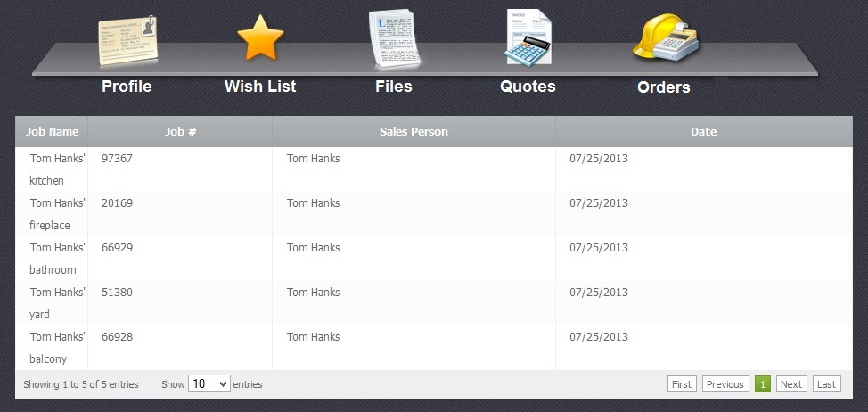Open the Quotes calculator icon

pyautogui.click(x=528, y=39)
